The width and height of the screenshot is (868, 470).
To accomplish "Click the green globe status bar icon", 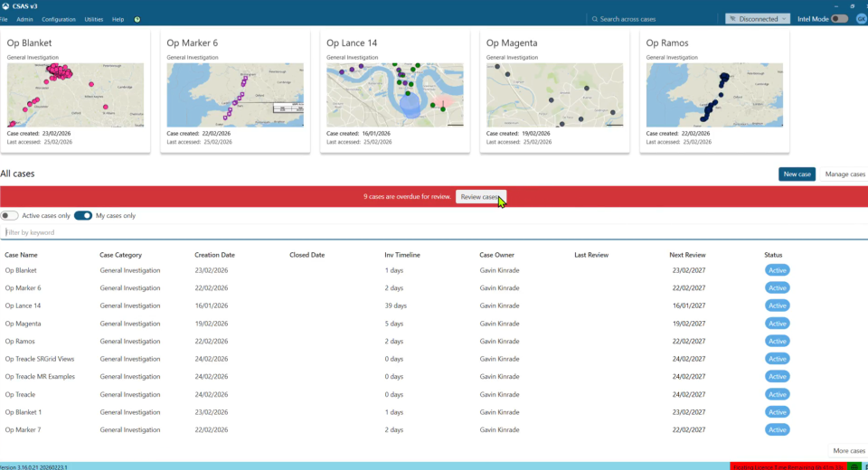I will (854, 466).
